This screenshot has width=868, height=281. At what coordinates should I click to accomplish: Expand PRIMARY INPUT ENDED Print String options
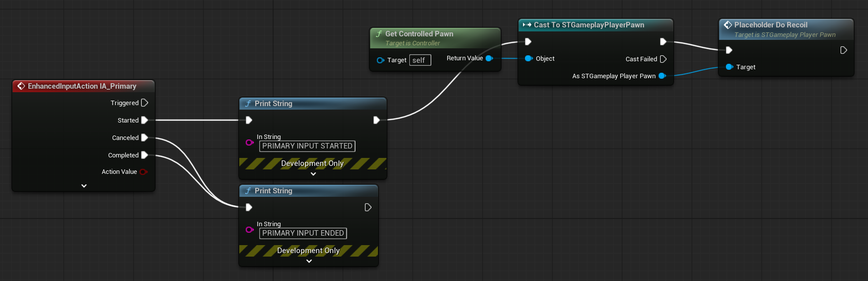[309, 261]
